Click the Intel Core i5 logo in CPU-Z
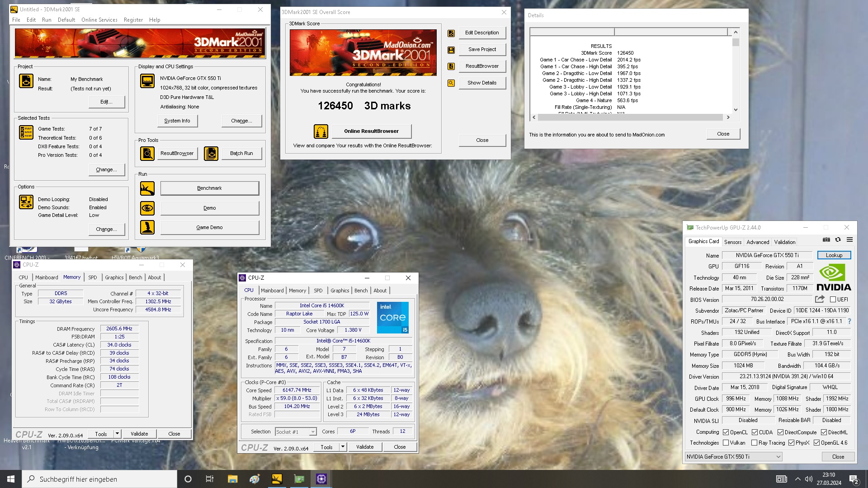 (392, 318)
